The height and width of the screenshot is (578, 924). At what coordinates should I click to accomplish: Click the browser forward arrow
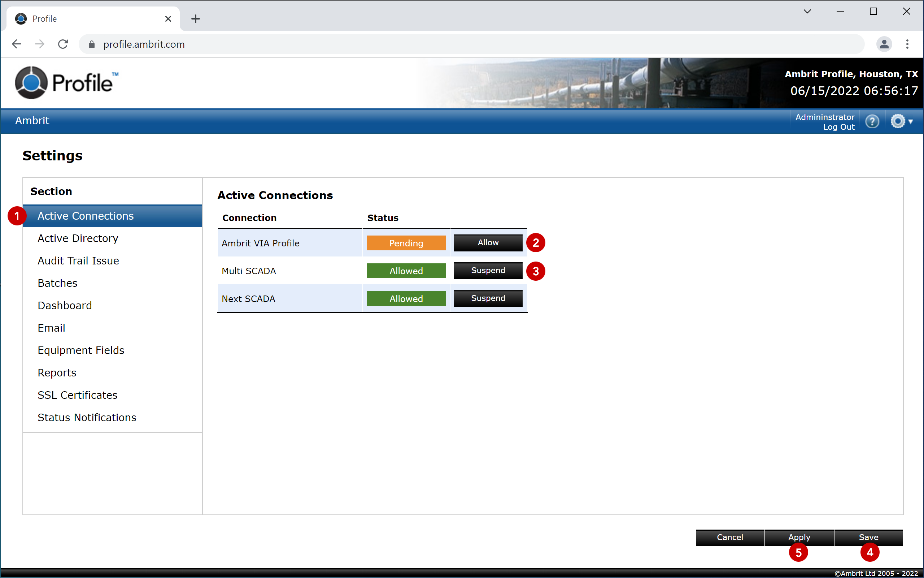(39, 44)
